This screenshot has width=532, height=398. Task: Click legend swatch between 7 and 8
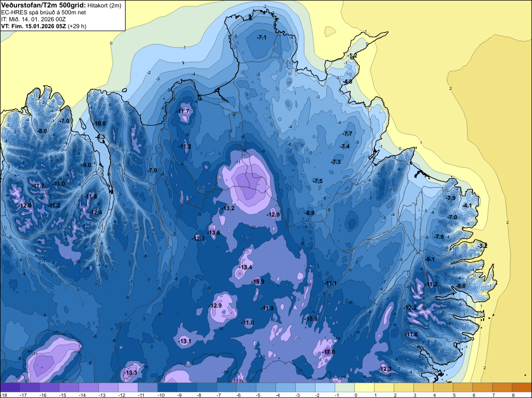click(502, 387)
